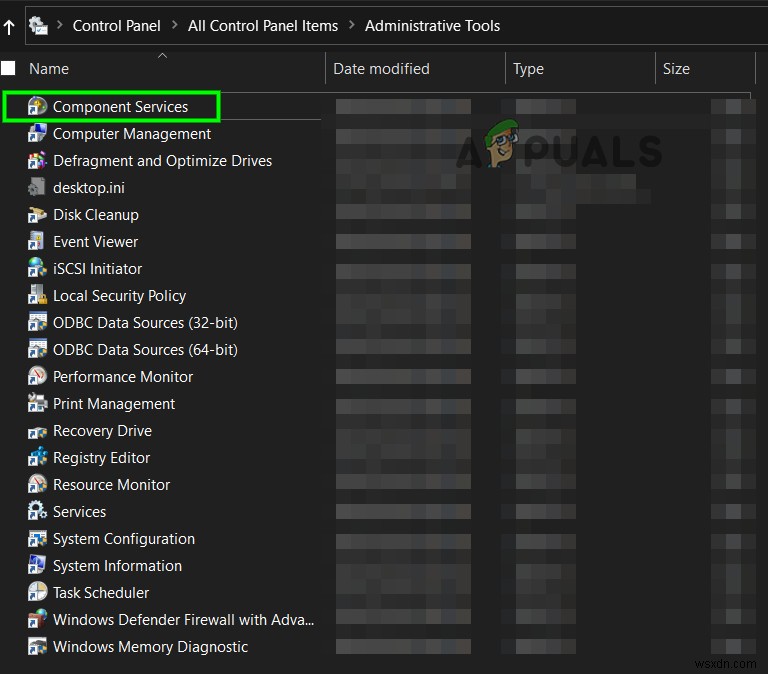Select the Disk Cleanup name text
This screenshot has width=768, height=674.
pyautogui.click(x=96, y=215)
